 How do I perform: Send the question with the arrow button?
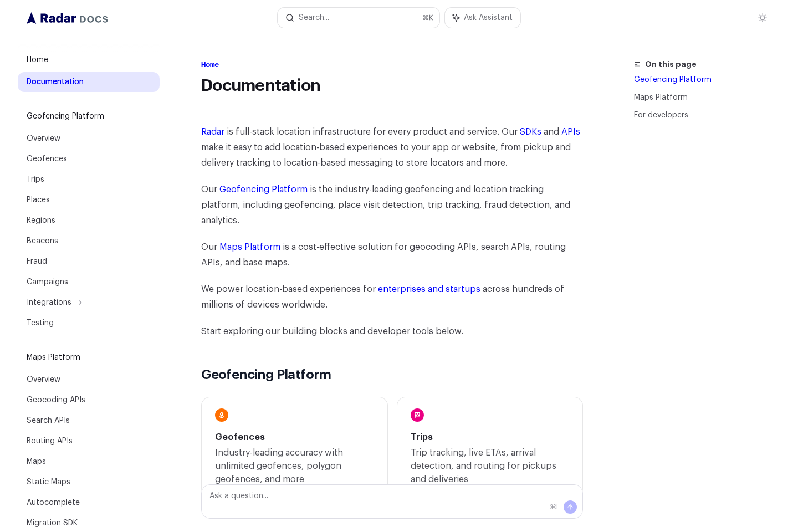pyautogui.click(x=570, y=507)
